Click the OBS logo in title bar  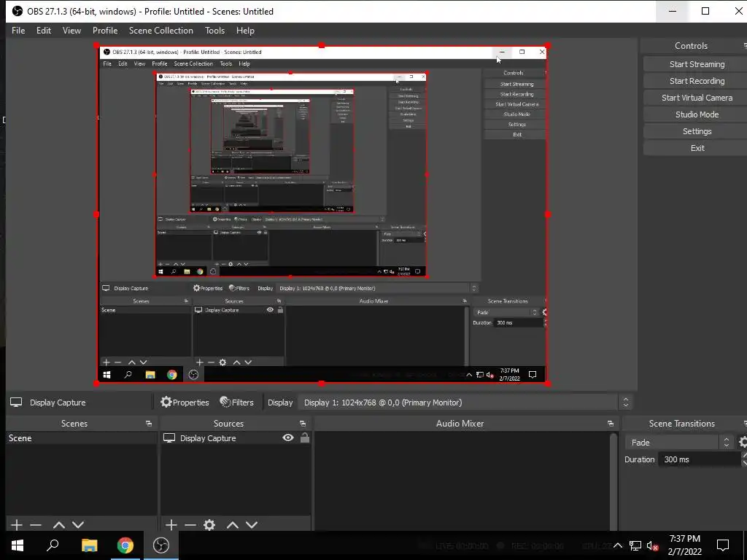coord(18,11)
